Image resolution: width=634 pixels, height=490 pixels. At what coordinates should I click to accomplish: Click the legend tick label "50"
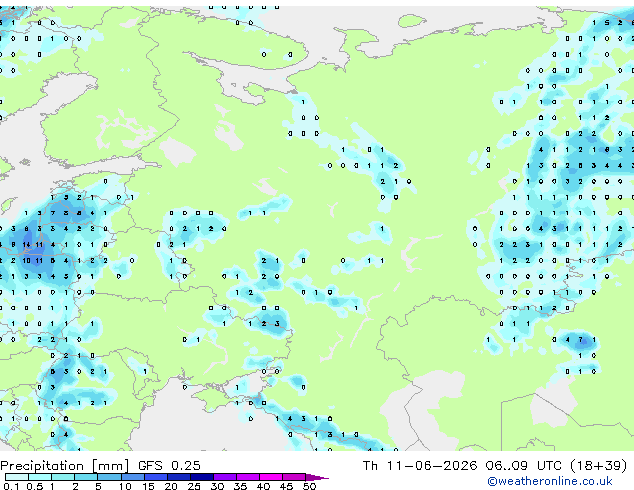(309, 486)
